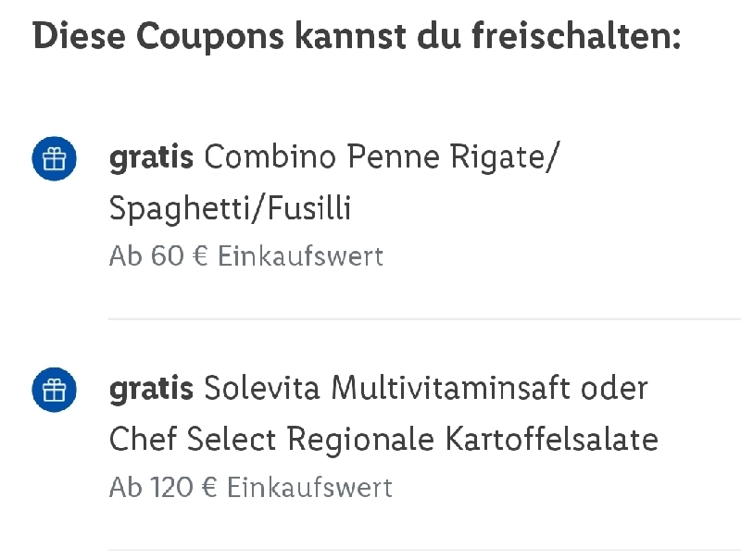741x560 pixels.
Task: Click the bold 'gratis' before Solevita
Action: (151, 389)
